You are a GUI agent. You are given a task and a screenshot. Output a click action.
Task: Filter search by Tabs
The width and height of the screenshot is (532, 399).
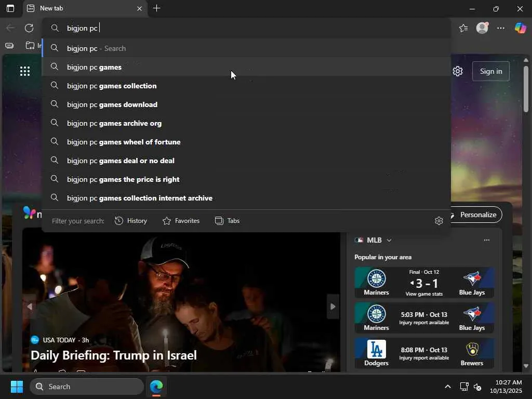[228, 221]
